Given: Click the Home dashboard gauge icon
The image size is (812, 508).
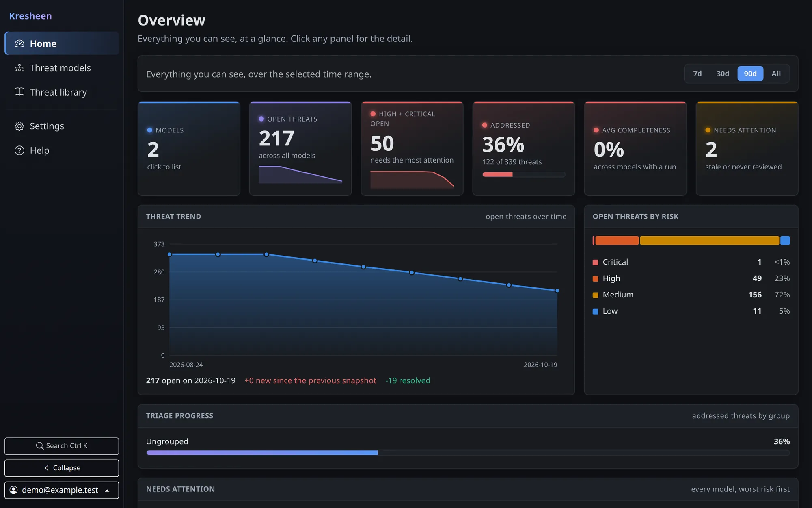Looking at the screenshot, I should click(19, 43).
